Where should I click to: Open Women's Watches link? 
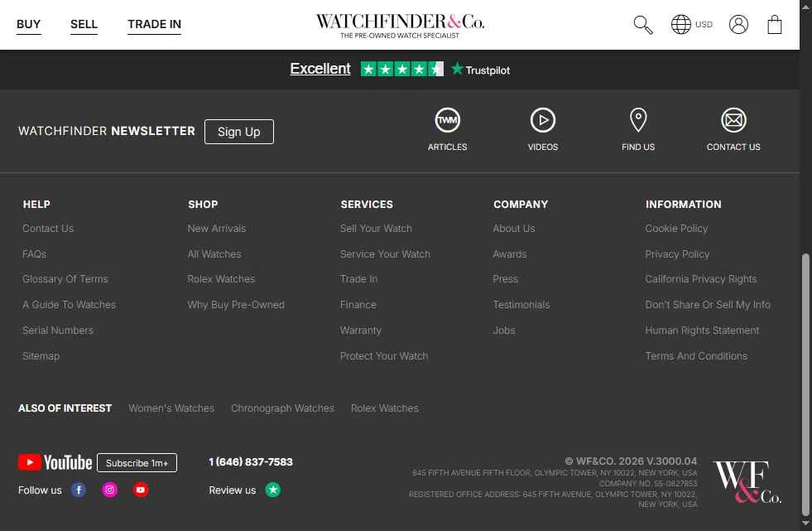click(171, 408)
